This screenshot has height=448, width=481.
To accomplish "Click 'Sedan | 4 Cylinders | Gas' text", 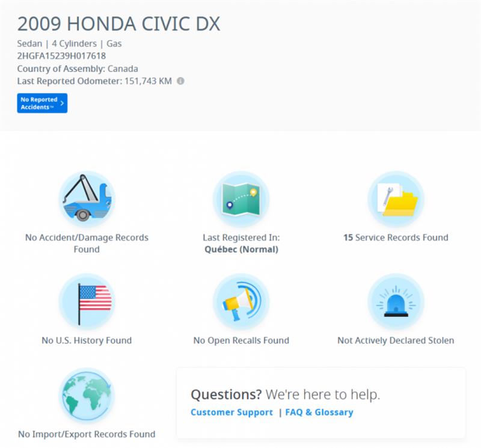I will 69,43.
